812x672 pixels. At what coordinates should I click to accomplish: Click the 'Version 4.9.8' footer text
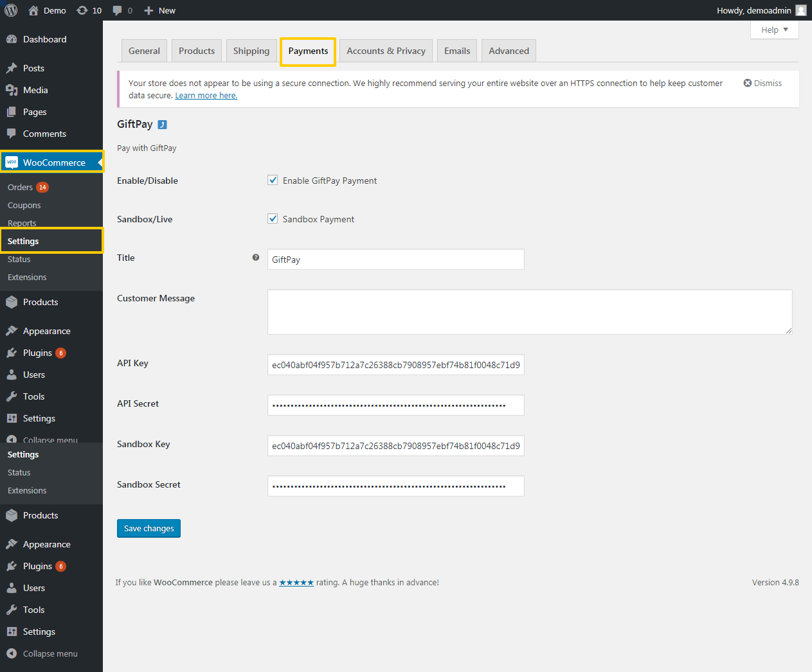(775, 583)
